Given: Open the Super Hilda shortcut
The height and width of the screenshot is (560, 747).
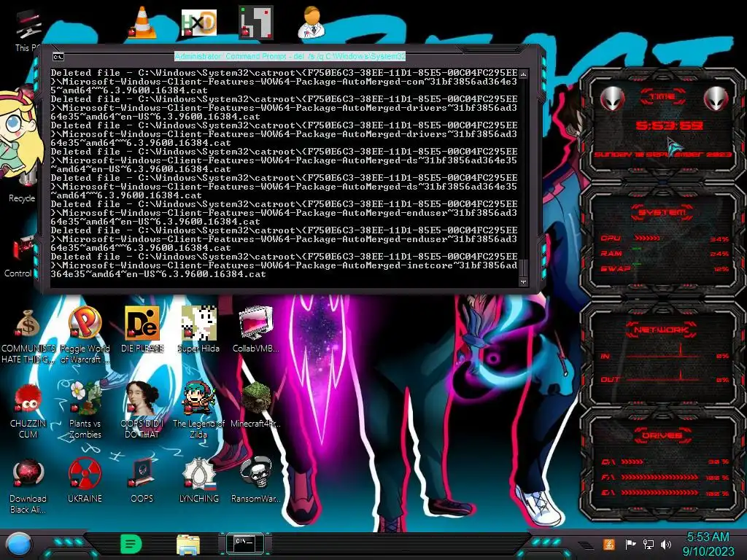Looking at the screenshot, I should click(198, 330).
